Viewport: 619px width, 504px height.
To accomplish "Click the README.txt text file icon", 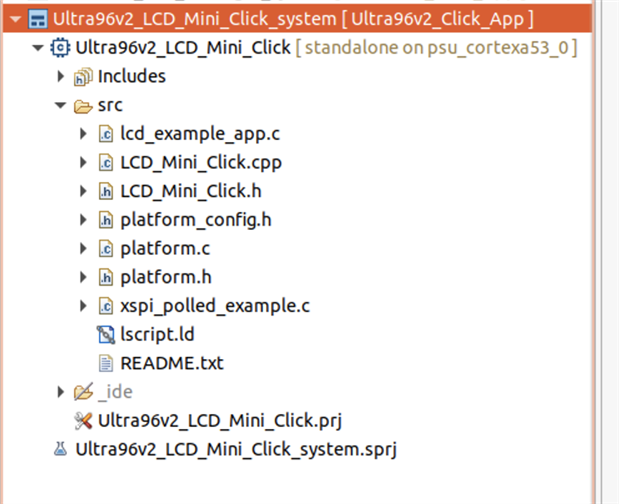I will [105, 363].
